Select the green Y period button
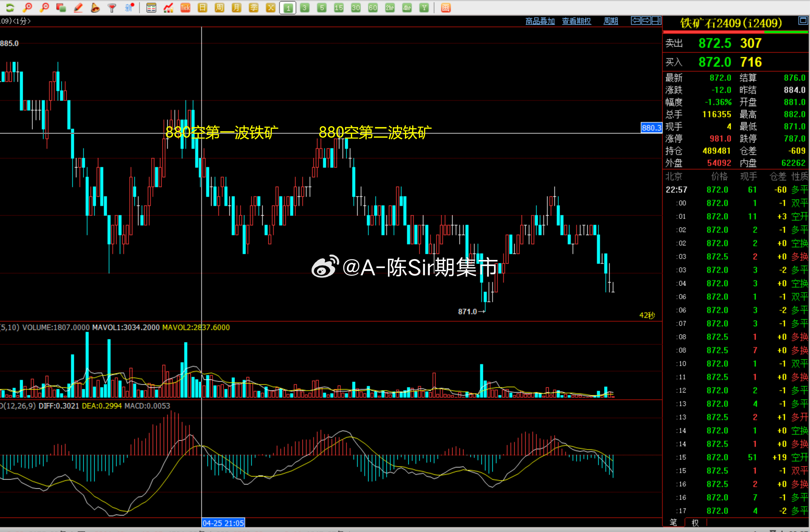The image size is (810, 532). click(424, 7)
